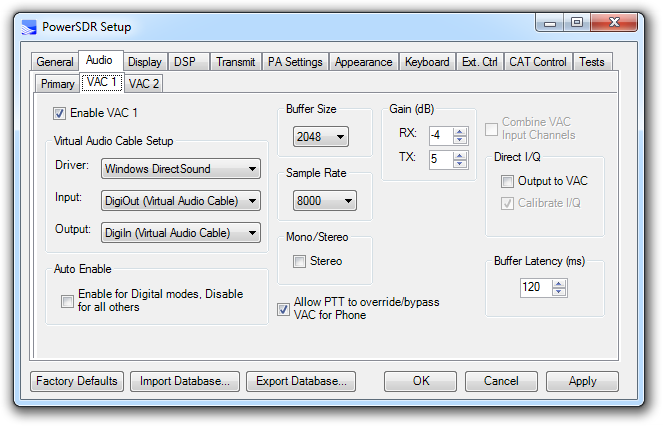Screen dimensions: 663x426
Task: Open the Appearance tab
Action: pyautogui.click(x=364, y=62)
